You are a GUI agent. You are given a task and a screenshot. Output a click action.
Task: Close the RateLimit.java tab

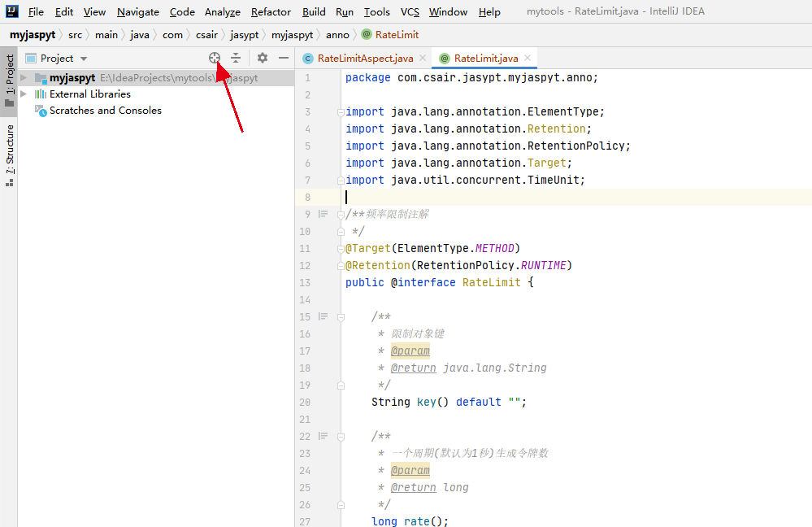(528, 58)
